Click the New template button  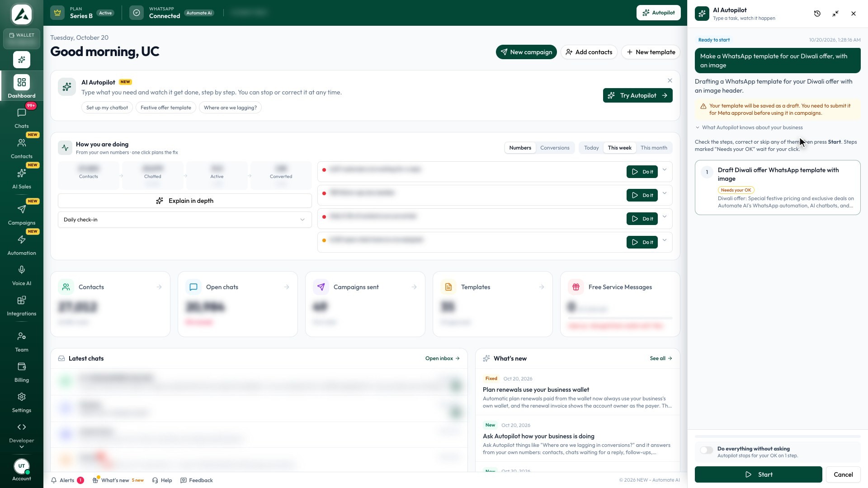651,52
